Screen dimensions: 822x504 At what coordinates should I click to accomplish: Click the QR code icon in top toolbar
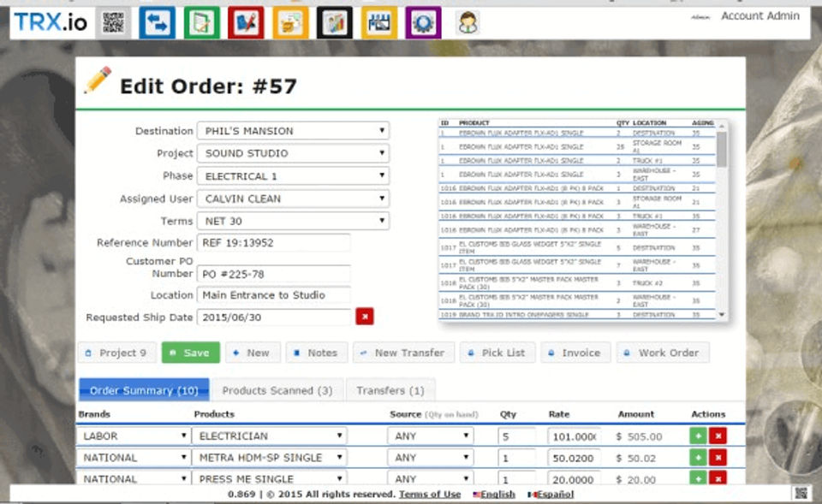pos(113,22)
